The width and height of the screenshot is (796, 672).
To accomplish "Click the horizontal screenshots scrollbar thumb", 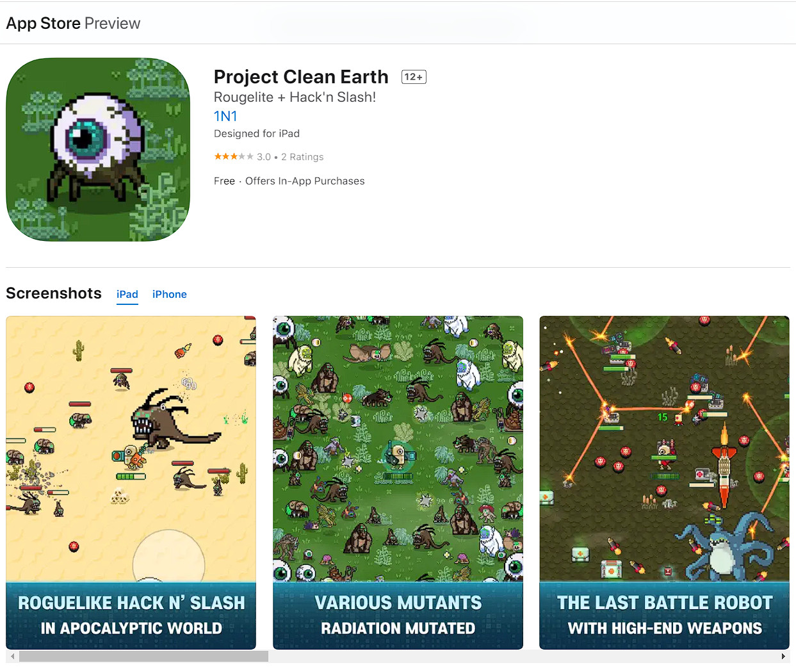I will pos(143,656).
